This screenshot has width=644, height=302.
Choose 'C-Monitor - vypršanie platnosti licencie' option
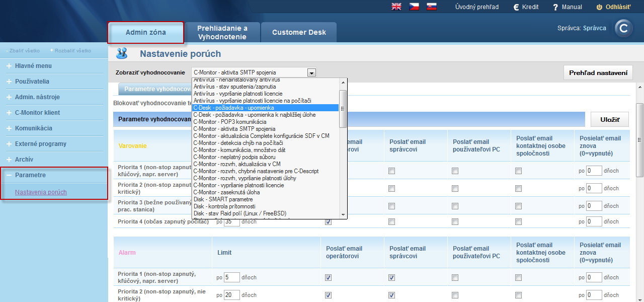click(x=265, y=185)
